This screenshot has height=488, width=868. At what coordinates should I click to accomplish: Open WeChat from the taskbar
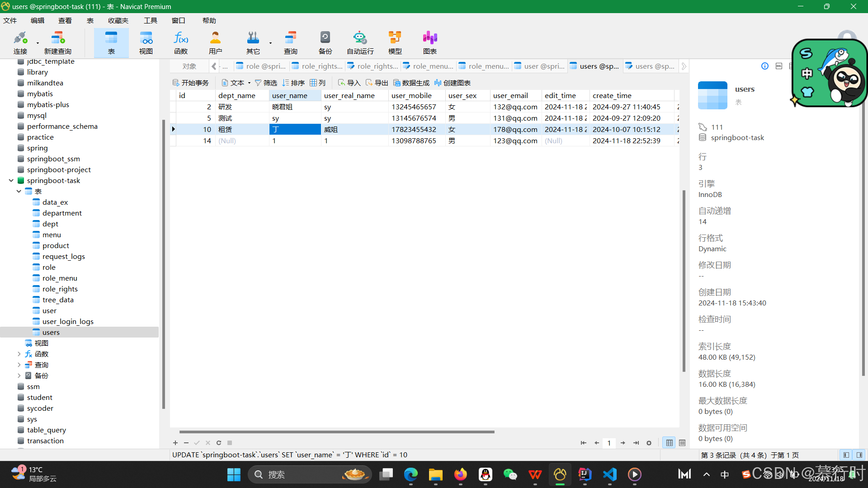click(510, 474)
